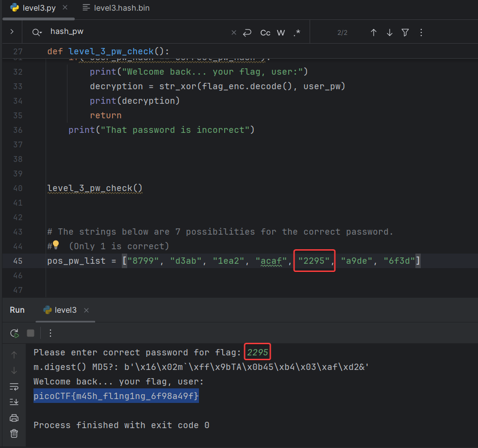Enable regex (.*) search option

click(x=297, y=32)
